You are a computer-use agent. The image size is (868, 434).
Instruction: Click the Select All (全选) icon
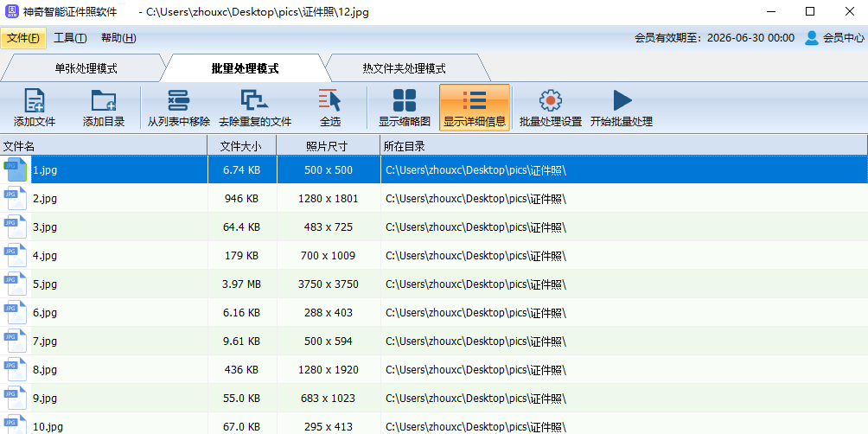330,101
